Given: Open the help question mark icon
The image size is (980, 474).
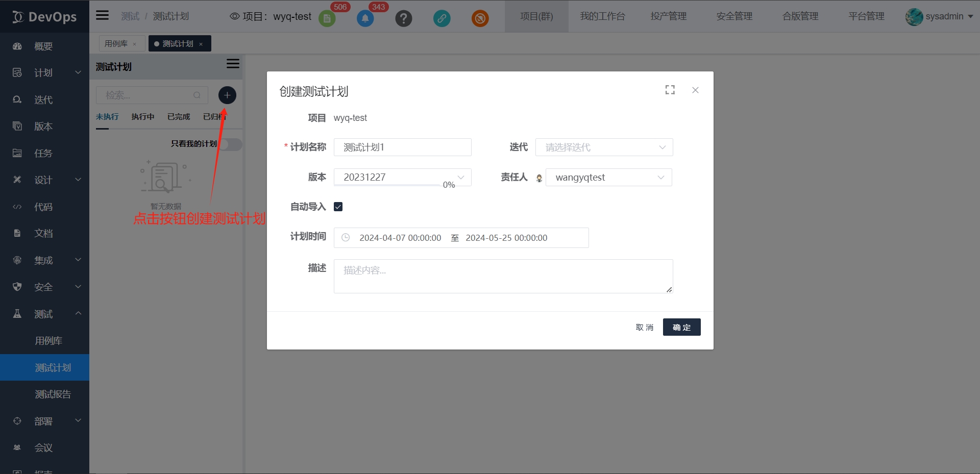Looking at the screenshot, I should pos(403,18).
